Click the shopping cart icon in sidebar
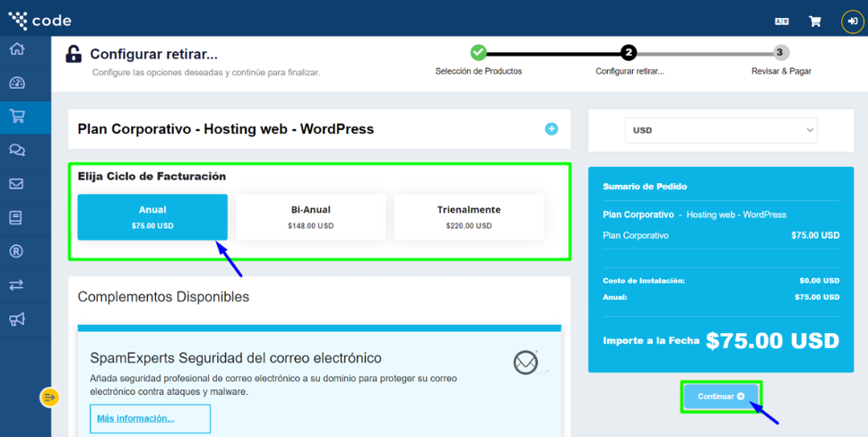Viewport: 868px width, 437px height. (x=16, y=117)
